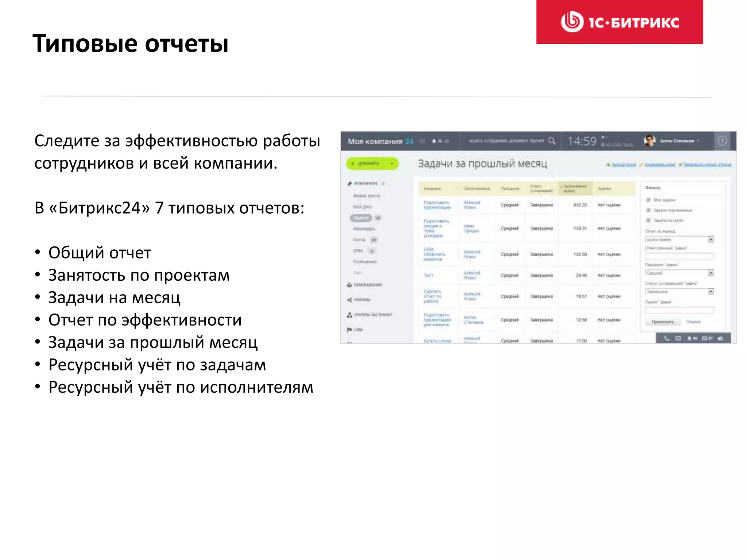This screenshot has width=747, height=560.
Task: Sort by the Оценка column header
Action: coord(604,189)
